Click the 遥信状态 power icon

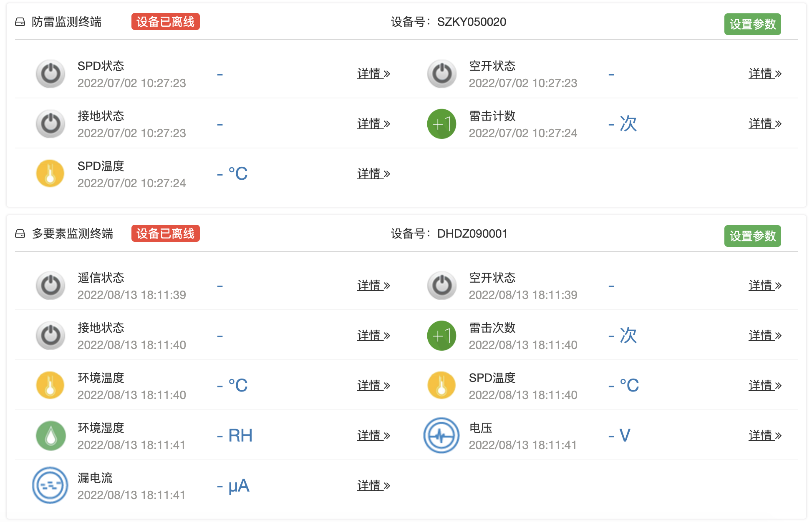(x=50, y=286)
